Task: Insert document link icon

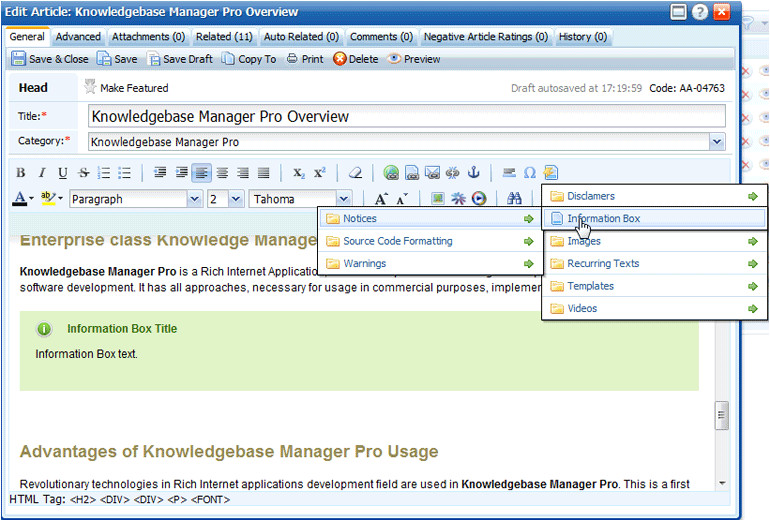Action: pyautogui.click(x=412, y=172)
